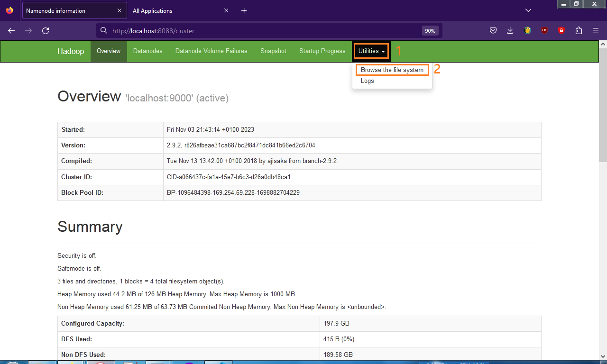Select the 197.9 GB capacity value
The width and height of the screenshot is (607, 364).
[336, 323]
